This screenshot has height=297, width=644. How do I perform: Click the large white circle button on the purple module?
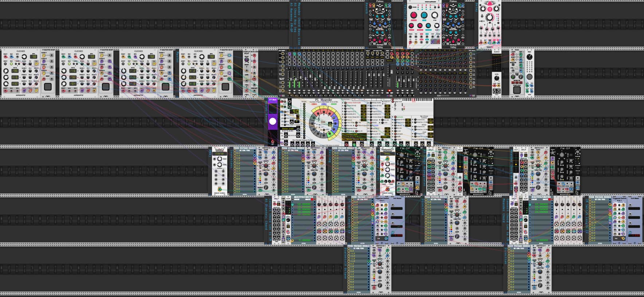(273, 121)
